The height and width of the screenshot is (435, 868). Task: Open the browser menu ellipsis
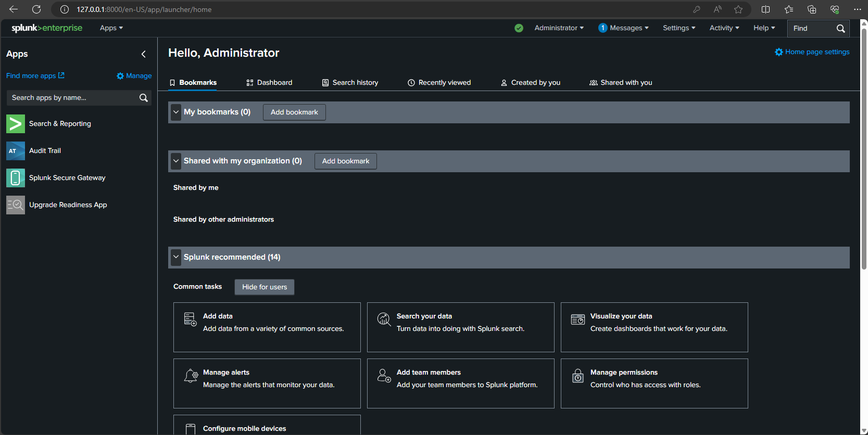point(858,9)
